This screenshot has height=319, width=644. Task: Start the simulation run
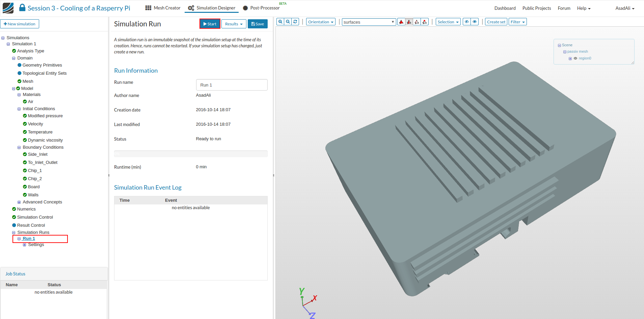(x=210, y=24)
